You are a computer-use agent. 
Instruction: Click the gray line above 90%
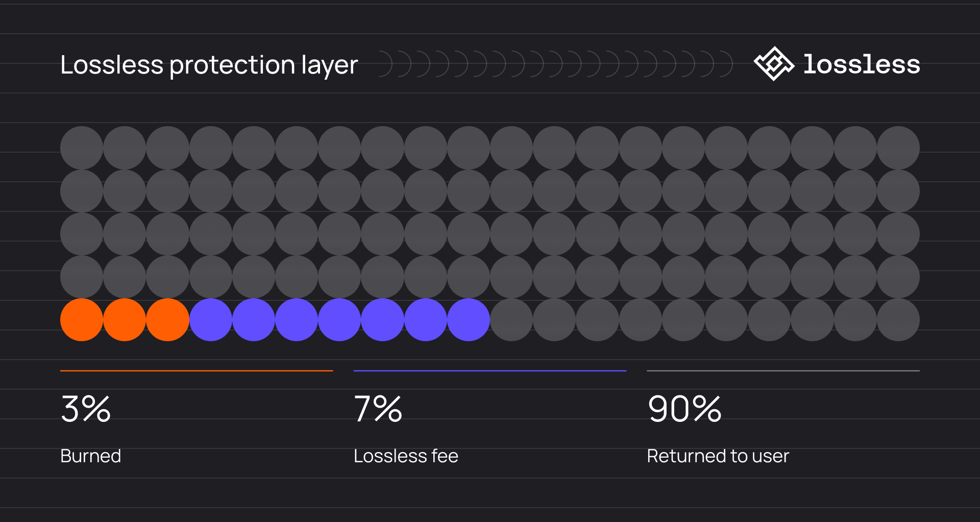point(783,371)
